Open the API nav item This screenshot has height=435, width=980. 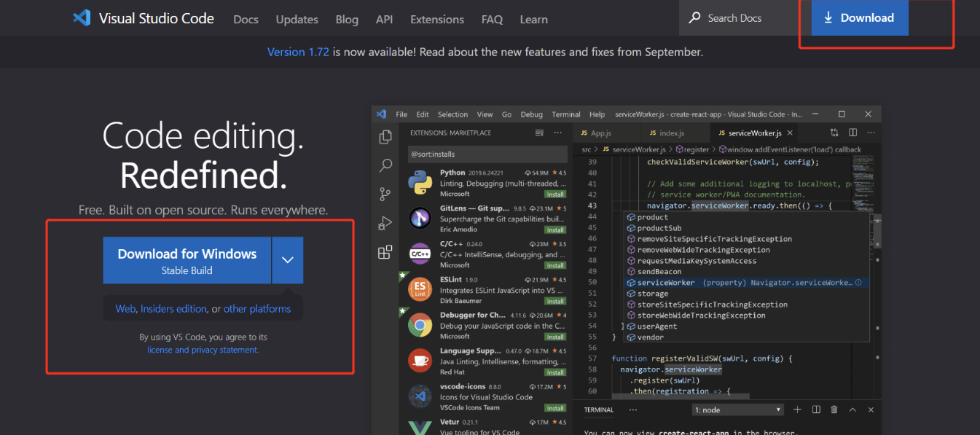click(x=384, y=19)
